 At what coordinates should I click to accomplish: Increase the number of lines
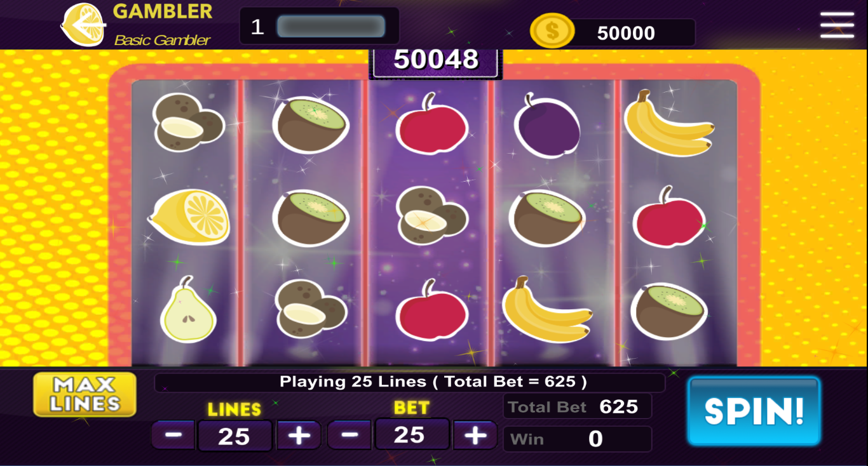(x=299, y=436)
